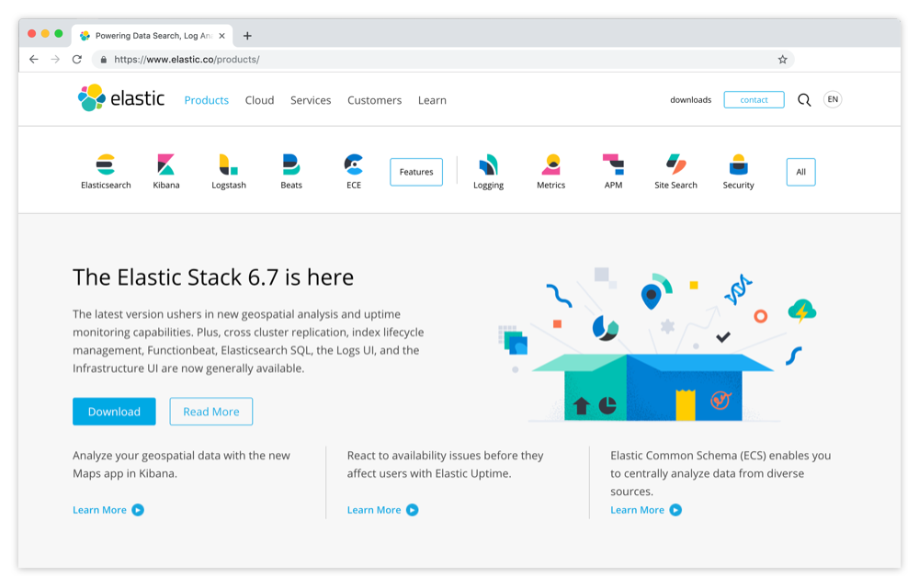Go back with browser back arrow

34,59
